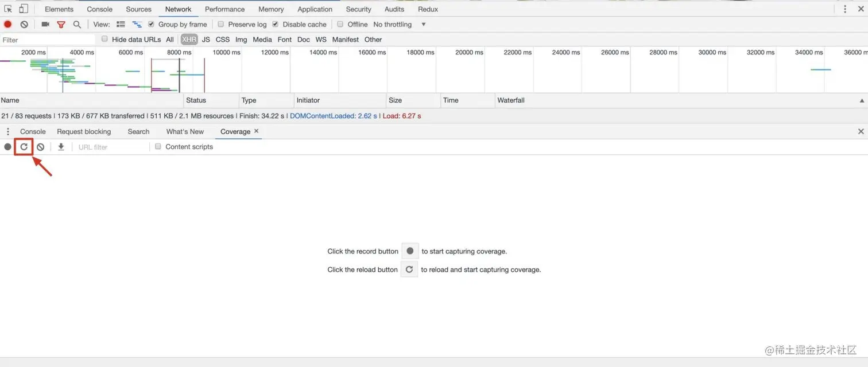Clear all coverage data icon
This screenshot has width=868, height=367.
pyautogui.click(x=40, y=147)
